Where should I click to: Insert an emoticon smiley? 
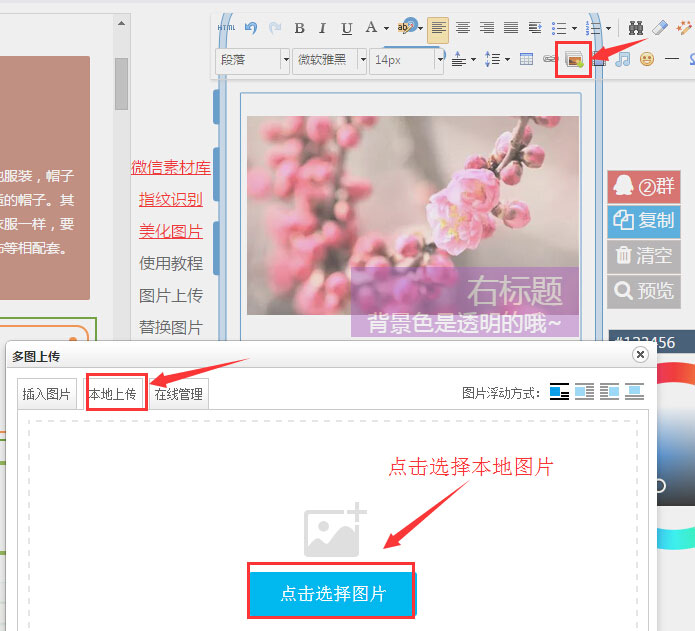click(647, 59)
